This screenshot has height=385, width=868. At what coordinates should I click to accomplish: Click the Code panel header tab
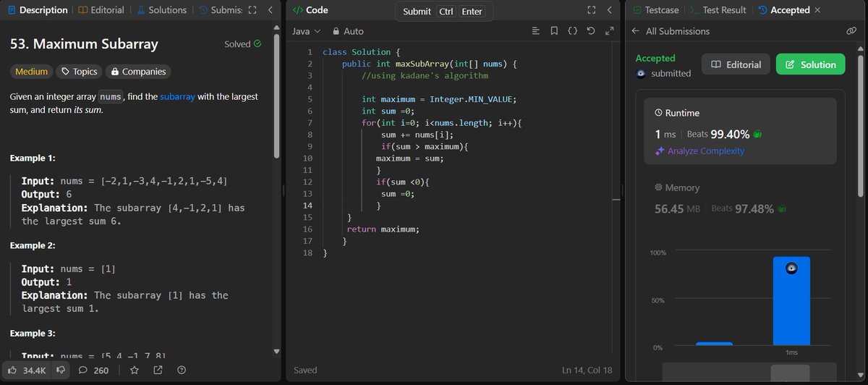[x=310, y=10]
